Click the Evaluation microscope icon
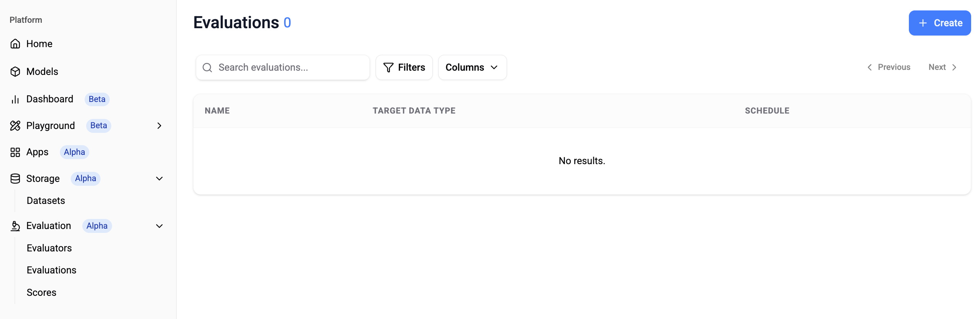 point(15,226)
